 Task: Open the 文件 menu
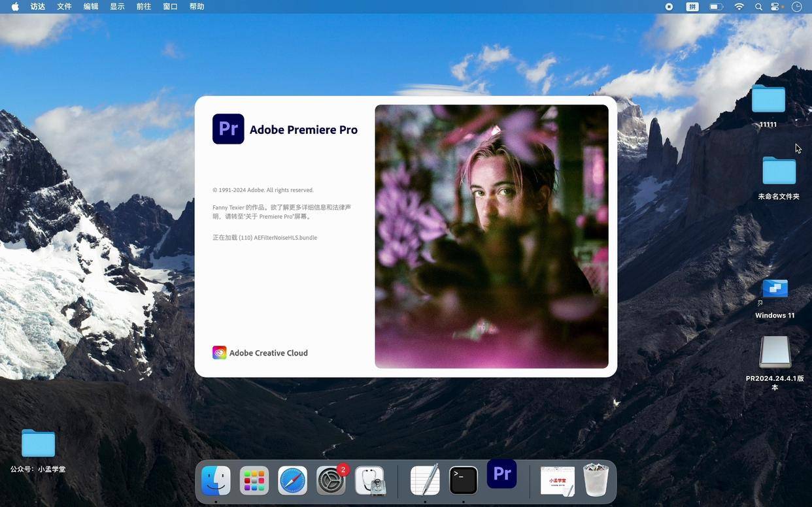pos(64,7)
